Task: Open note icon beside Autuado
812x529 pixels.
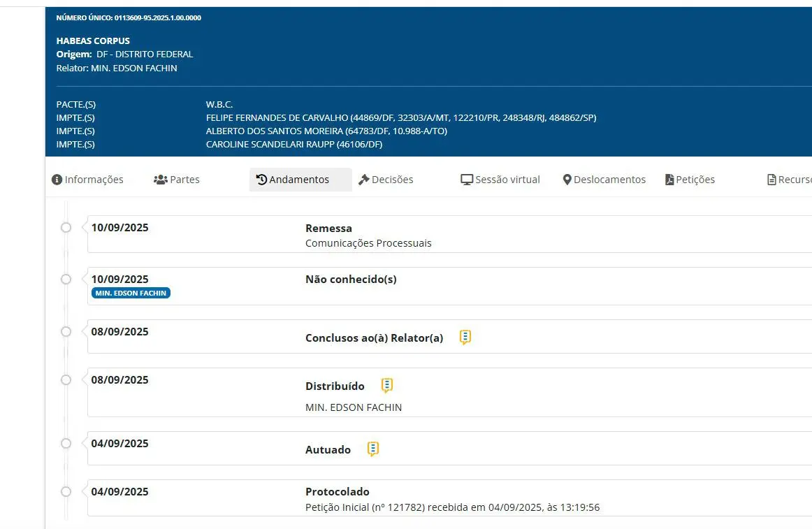Action: [x=373, y=449]
